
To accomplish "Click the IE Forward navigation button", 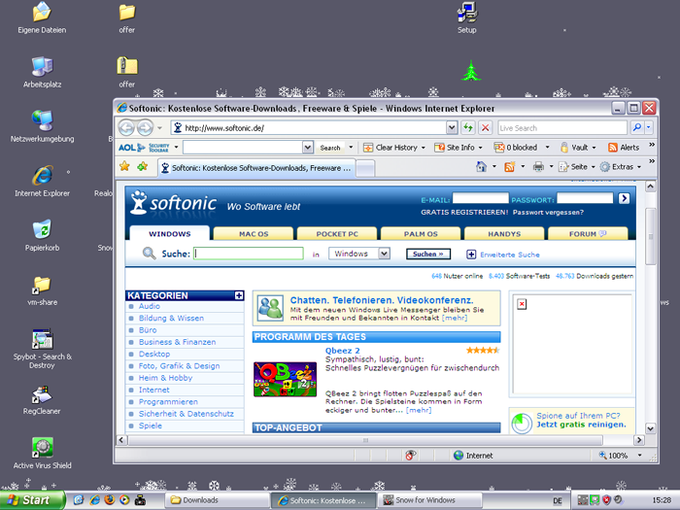I will click(145, 128).
